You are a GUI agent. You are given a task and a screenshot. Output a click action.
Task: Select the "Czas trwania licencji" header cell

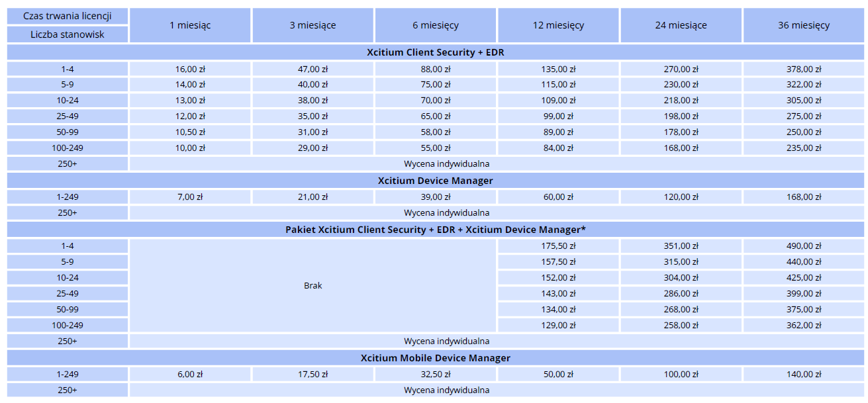tap(68, 16)
